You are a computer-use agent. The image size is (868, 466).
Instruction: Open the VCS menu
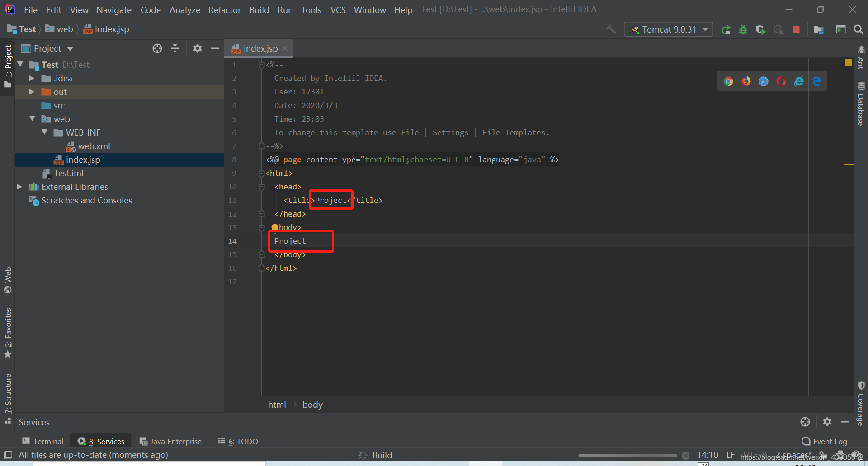(338, 9)
